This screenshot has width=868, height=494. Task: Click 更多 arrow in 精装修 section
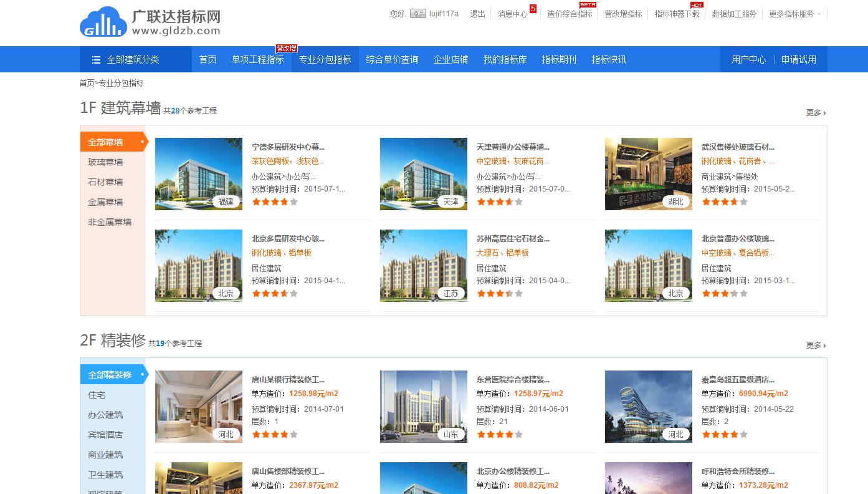(816, 346)
